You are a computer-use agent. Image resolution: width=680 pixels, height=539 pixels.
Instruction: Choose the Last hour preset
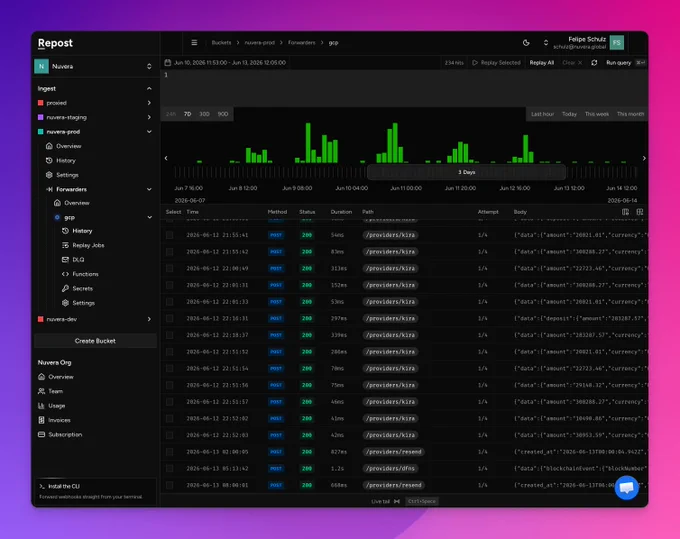(x=543, y=114)
